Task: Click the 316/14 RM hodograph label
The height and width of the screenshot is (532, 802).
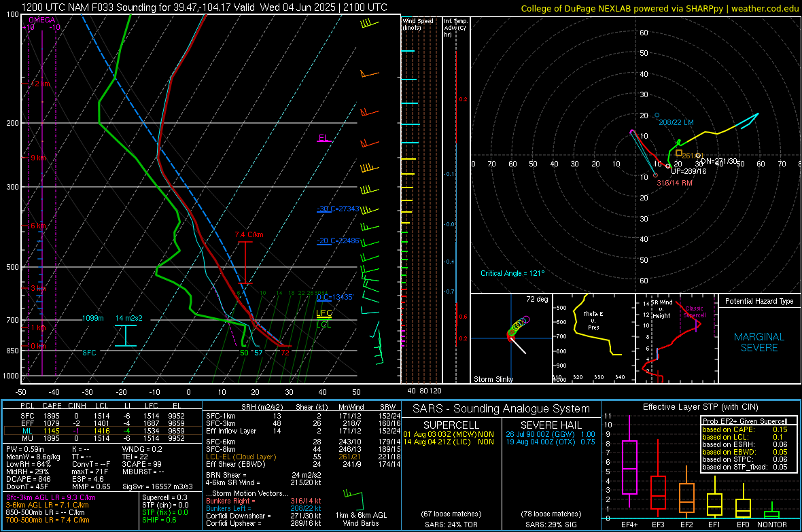Action: [675, 183]
